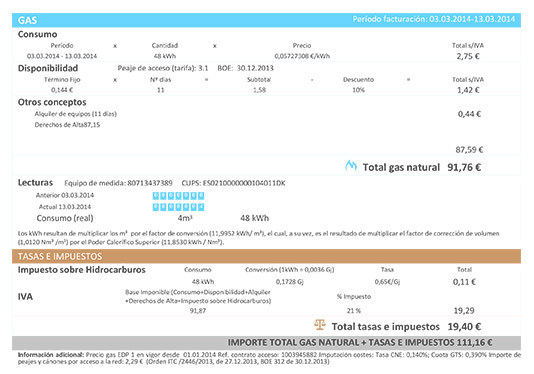Click the blue flame gas icon
Screen dimensions: 534x374
coord(351,166)
